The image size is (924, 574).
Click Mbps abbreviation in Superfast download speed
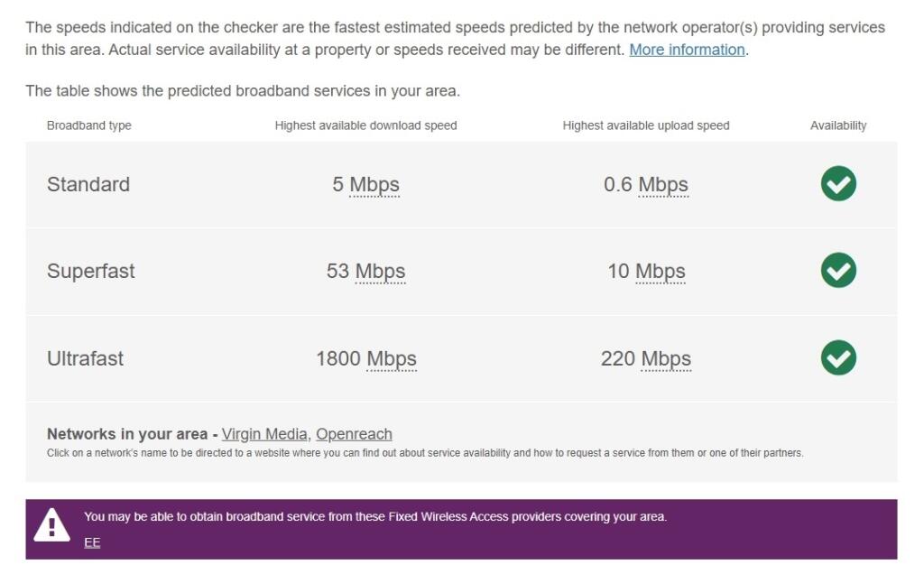point(380,272)
